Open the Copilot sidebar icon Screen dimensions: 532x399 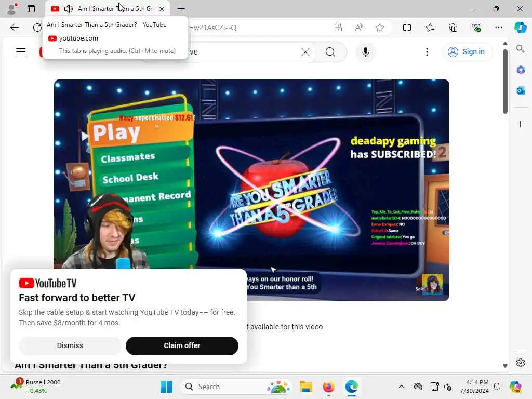[x=520, y=28]
